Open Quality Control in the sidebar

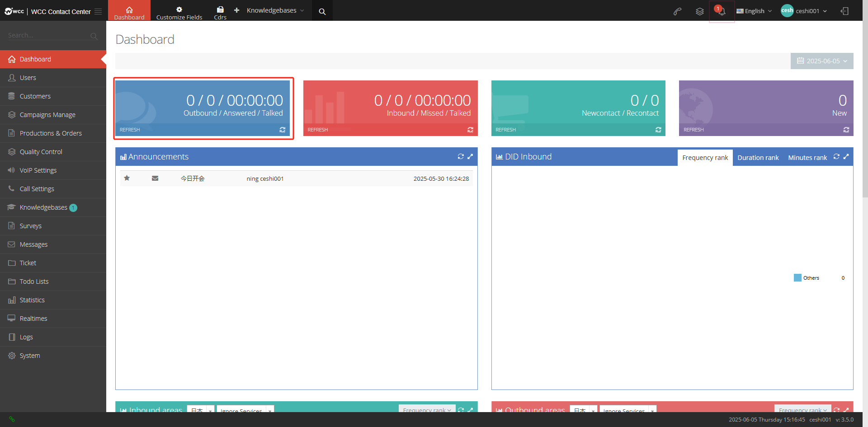tap(53, 152)
